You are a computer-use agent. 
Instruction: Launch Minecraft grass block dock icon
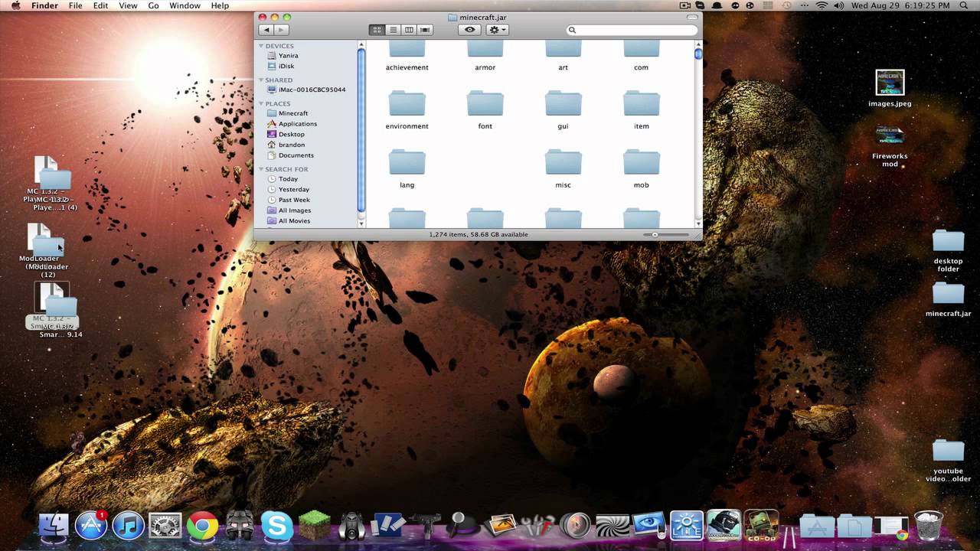pyautogui.click(x=314, y=525)
